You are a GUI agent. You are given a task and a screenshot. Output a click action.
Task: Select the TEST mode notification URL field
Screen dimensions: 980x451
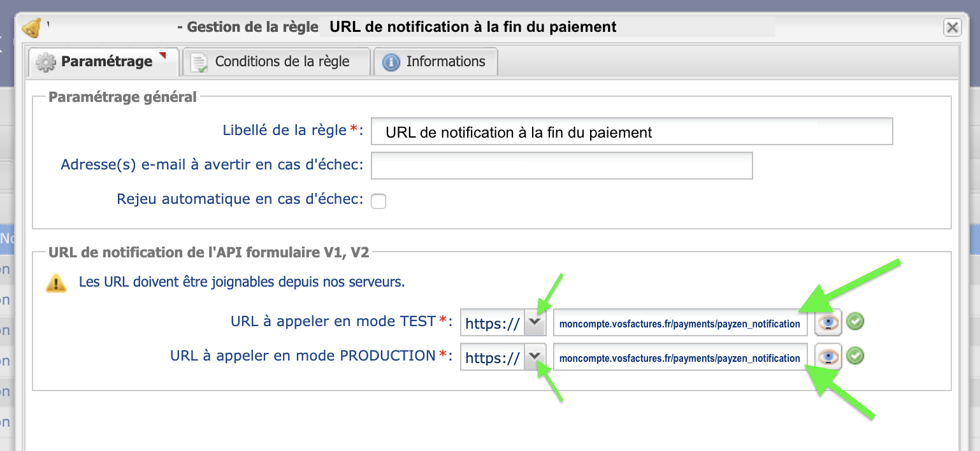point(680,322)
